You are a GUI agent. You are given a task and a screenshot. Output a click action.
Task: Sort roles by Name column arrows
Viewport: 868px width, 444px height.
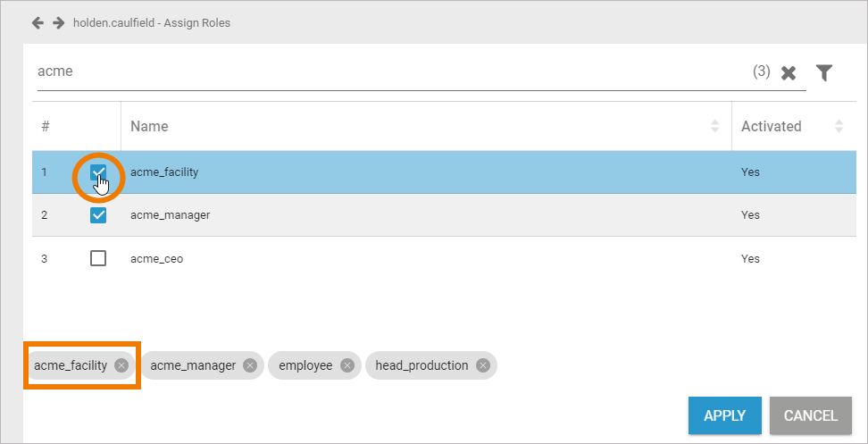(715, 126)
